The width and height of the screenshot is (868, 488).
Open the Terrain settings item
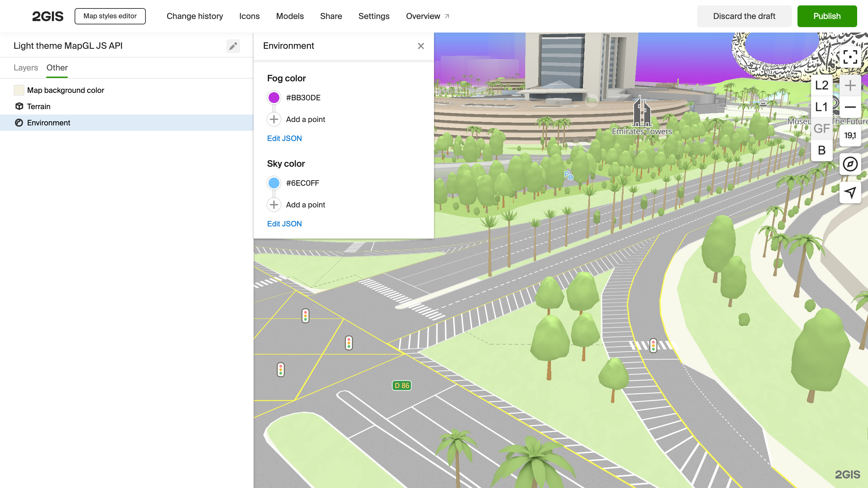[39, 106]
